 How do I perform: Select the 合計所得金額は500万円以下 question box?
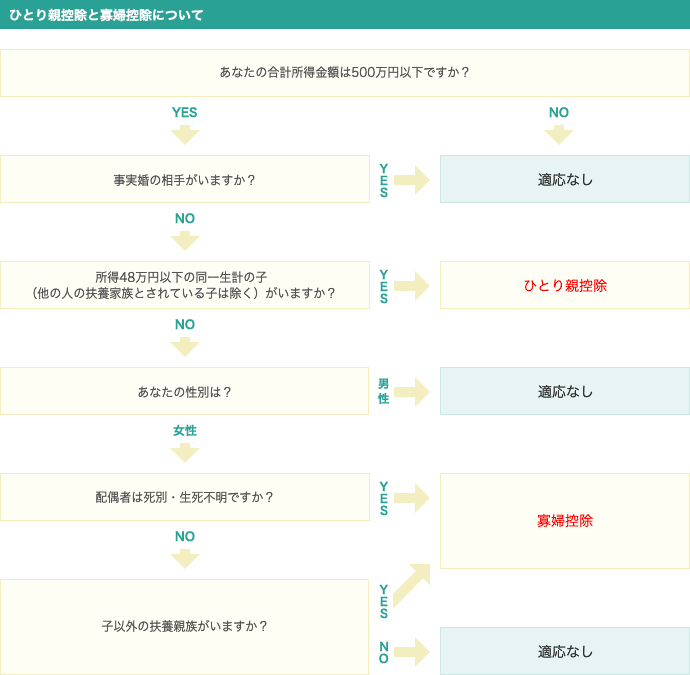345,73
